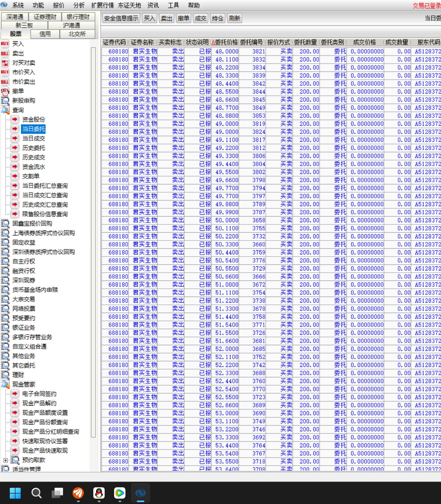
Task: Open the 功能 menu
Action: (x=38, y=5)
